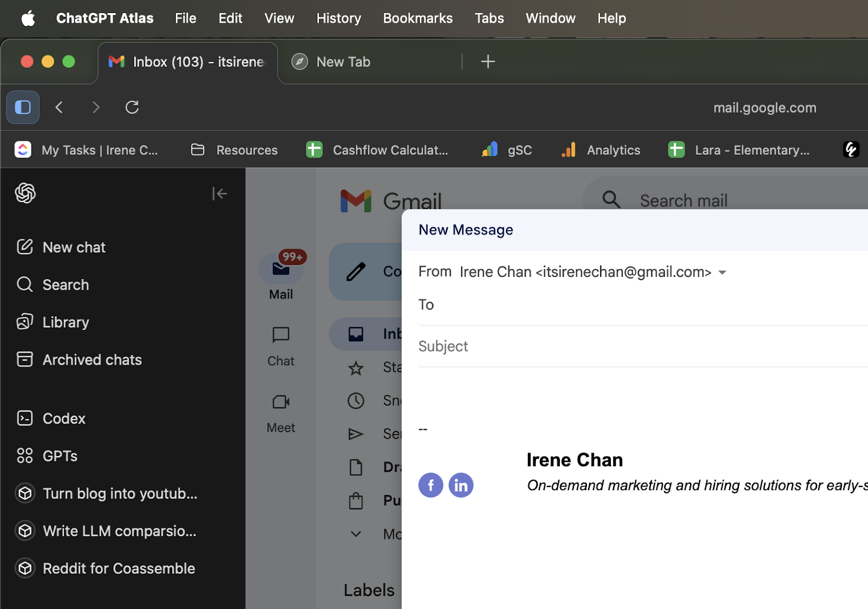The height and width of the screenshot is (609, 868).
Task: Toggle the Atlas sidebar panel button
Action: click(23, 107)
